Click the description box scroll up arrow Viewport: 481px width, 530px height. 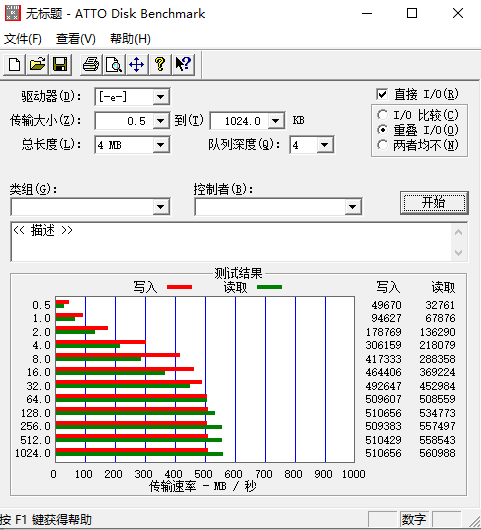tap(459, 232)
